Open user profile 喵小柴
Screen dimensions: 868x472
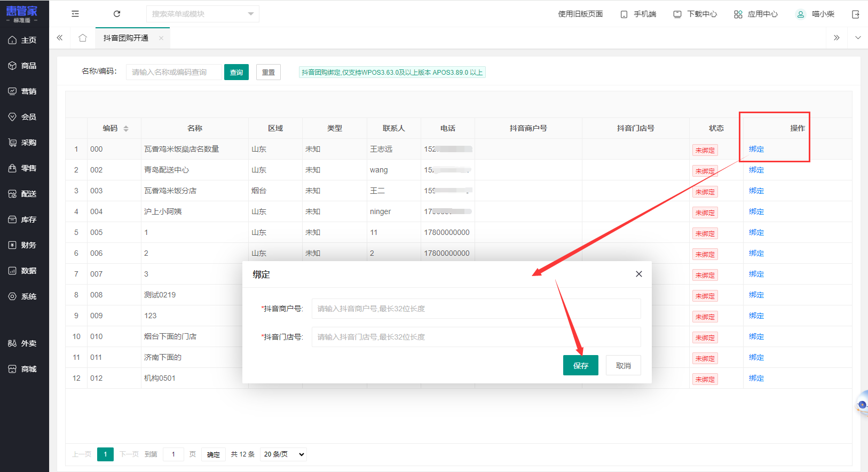click(x=815, y=14)
